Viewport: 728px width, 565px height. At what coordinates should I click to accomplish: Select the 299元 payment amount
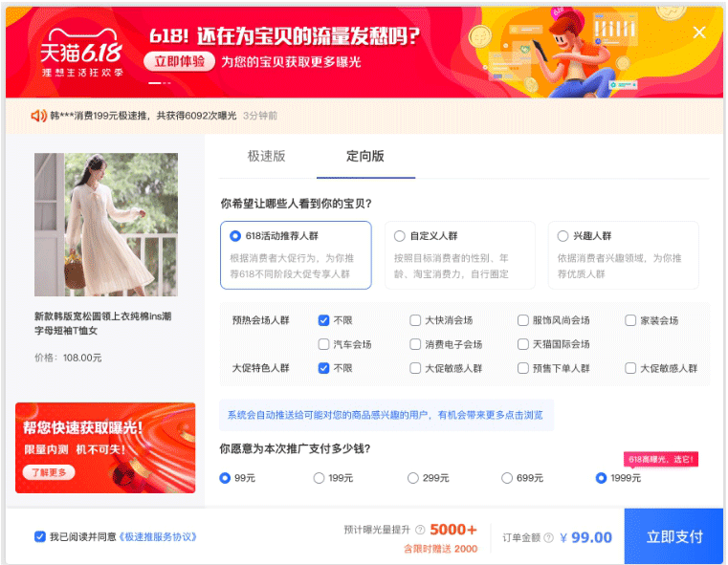pyautogui.click(x=412, y=478)
